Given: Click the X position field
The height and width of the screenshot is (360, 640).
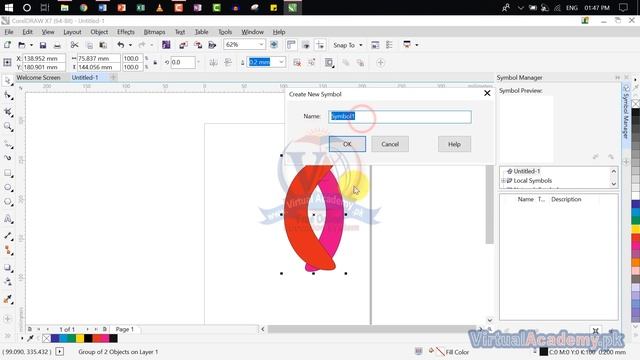Looking at the screenshot, I should (43, 58).
